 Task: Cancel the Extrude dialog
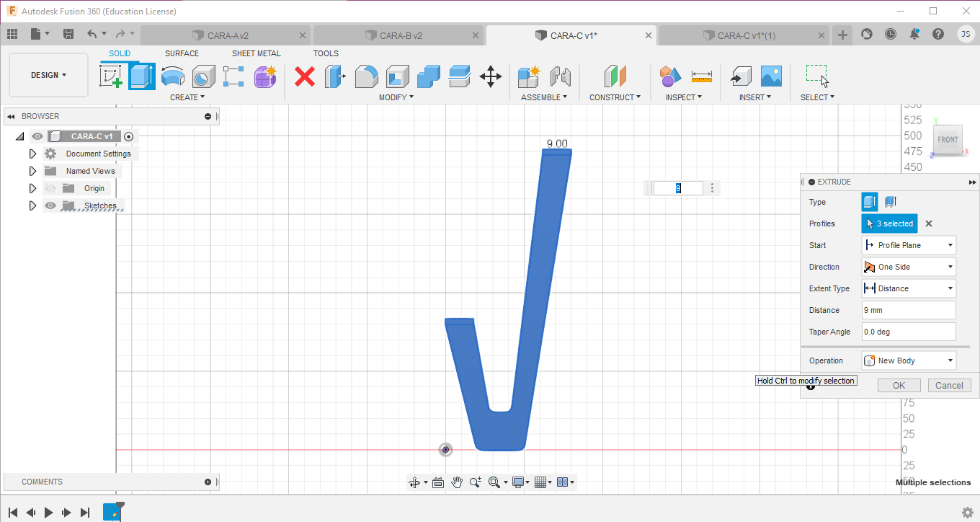pyautogui.click(x=949, y=386)
